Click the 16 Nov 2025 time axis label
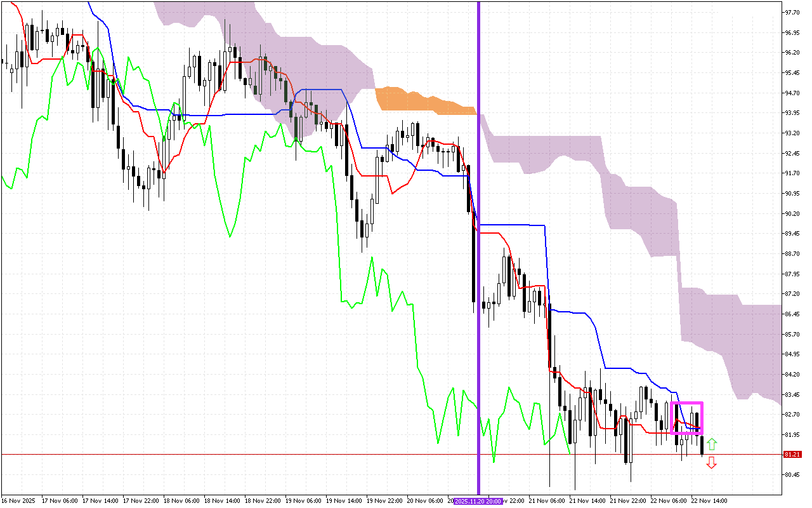The width and height of the screenshot is (812, 508). tap(18, 501)
